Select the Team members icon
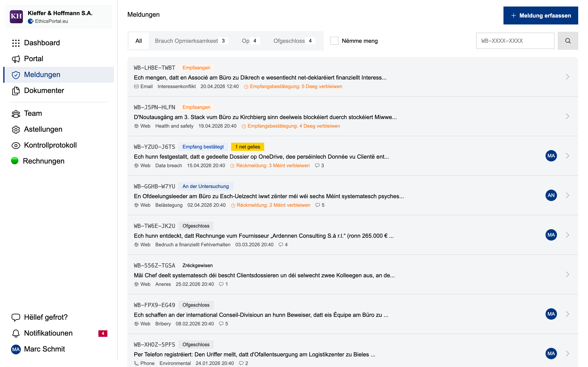Image resolution: width=588 pixels, height=367 pixels. [x=16, y=113]
